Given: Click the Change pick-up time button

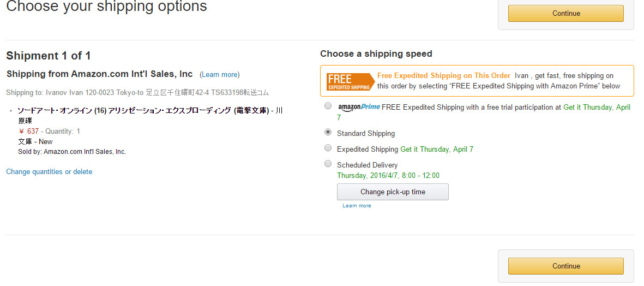Looking at the screenshot, I should point(393,192).
